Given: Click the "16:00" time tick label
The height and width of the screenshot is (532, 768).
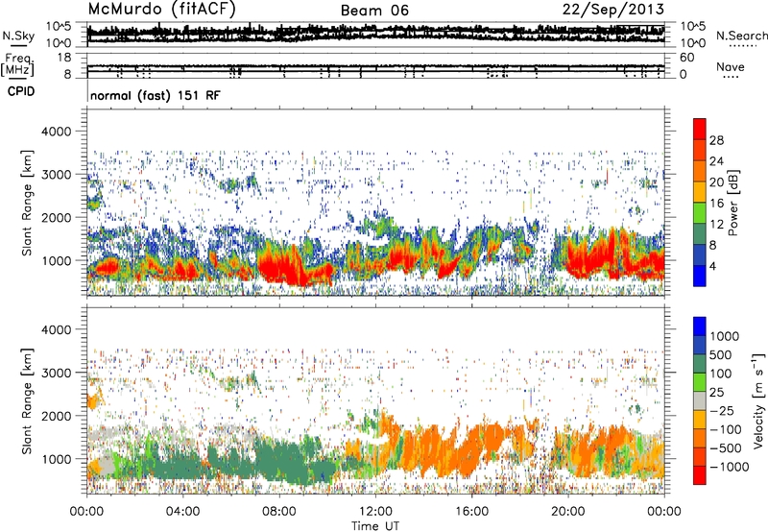Looking at the screenshot, I should tap(471, 512).
